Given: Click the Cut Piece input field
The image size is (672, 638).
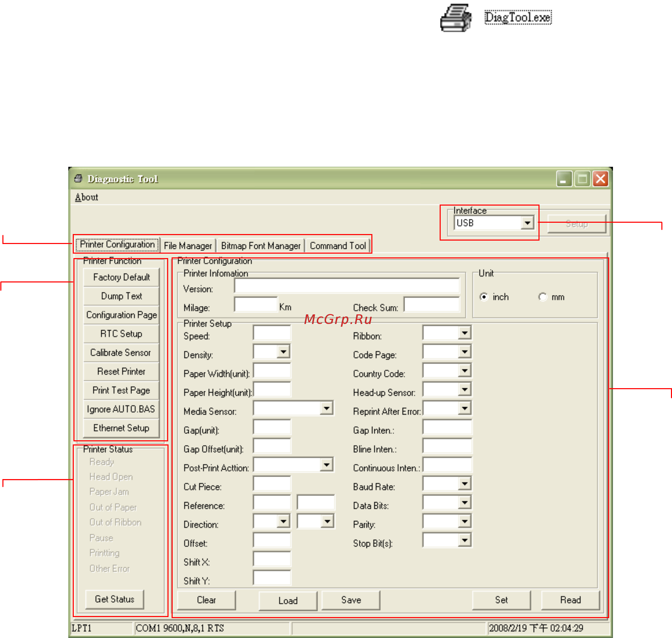Looking at the screenshot, I should (x=272, y=484).
